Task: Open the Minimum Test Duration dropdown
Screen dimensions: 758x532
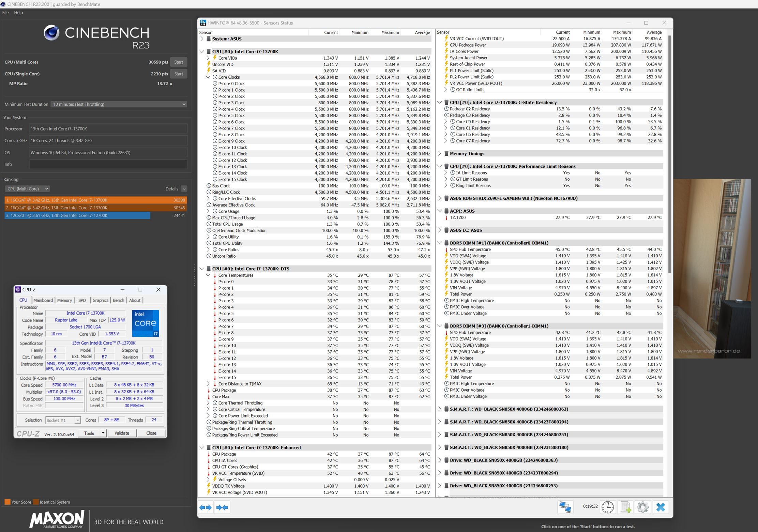Action: point(119,104)
